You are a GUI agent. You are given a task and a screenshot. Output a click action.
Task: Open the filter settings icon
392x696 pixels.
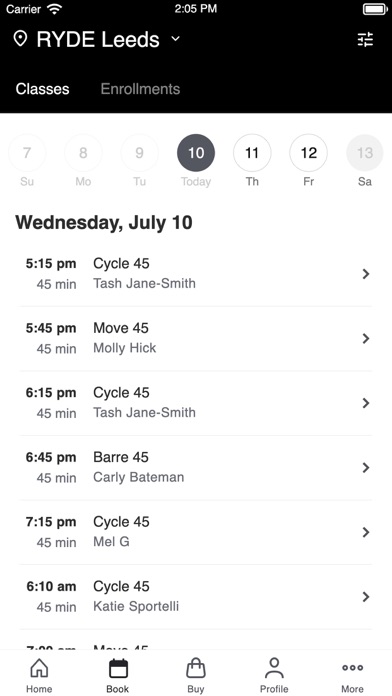click(x=365, y=40)
